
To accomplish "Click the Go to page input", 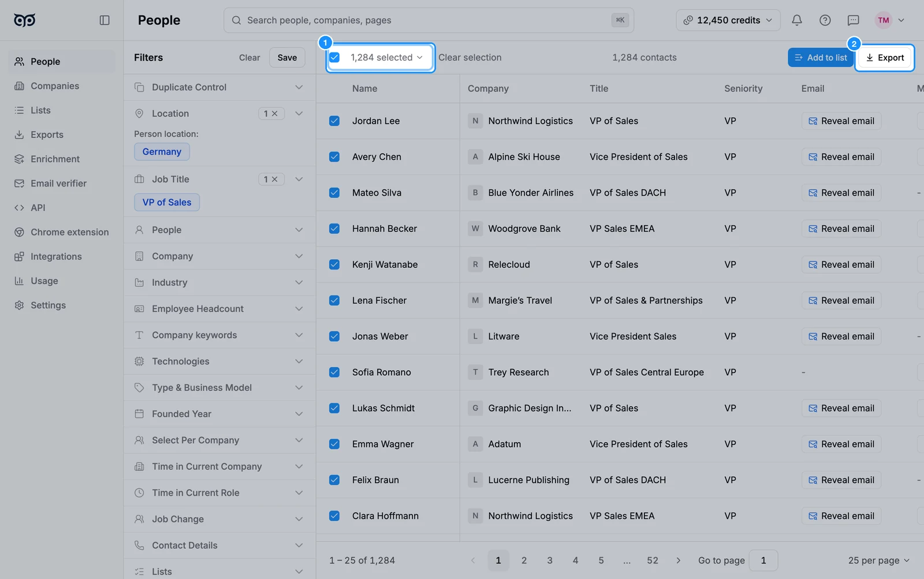I will click(x=763, y=561).
